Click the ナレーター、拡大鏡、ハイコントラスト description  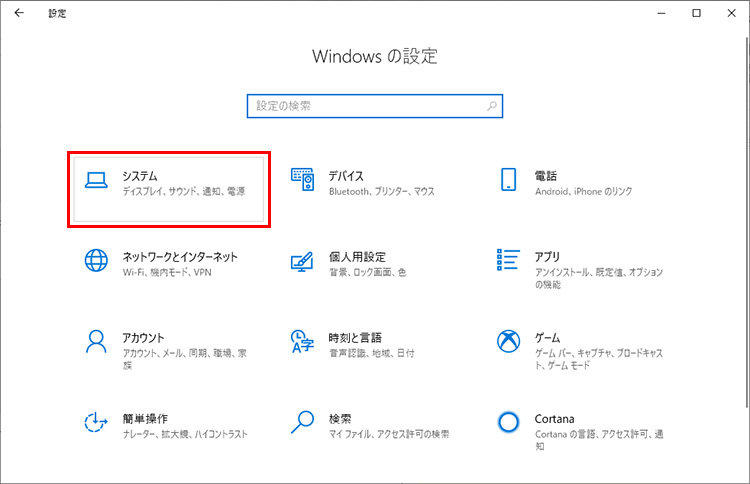185,434
